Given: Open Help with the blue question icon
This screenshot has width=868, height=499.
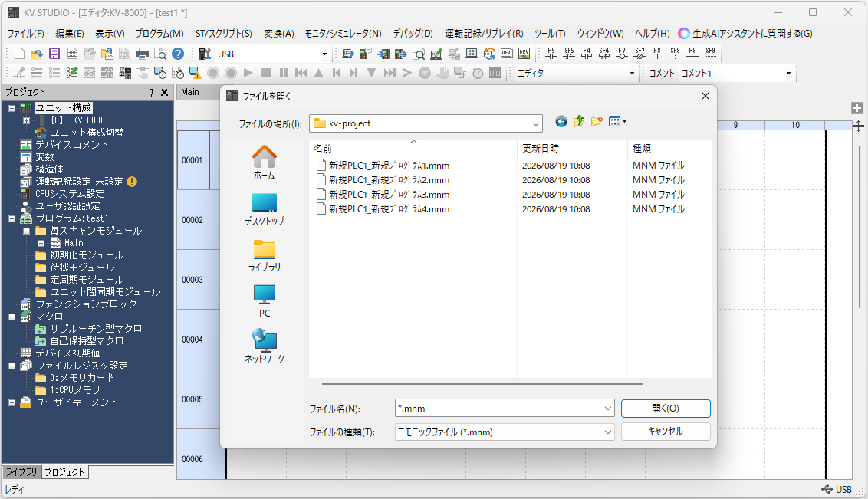Looking at the screenshot, I should pyautogui.click(x=178, y=54).
